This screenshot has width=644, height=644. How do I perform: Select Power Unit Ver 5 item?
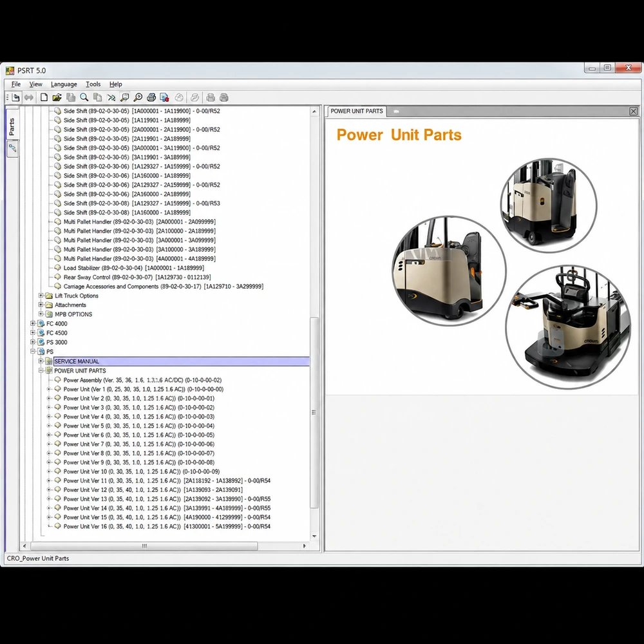[x=139, y=426]
